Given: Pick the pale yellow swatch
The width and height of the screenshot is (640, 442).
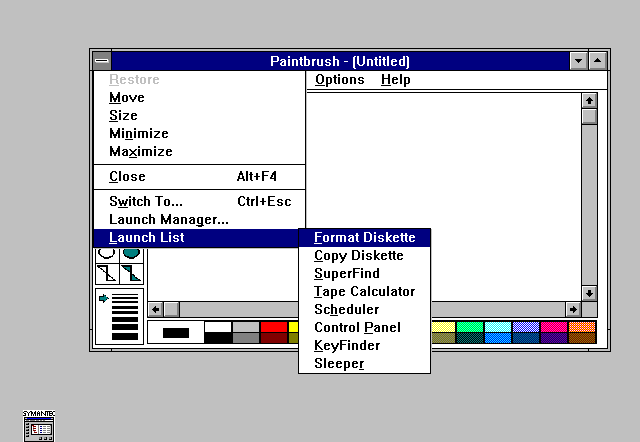Looking at the screenshot, I should pos(443,327).
